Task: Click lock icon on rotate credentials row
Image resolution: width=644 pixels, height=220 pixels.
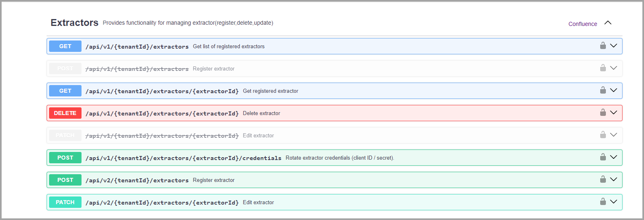Action: point(603,157)
